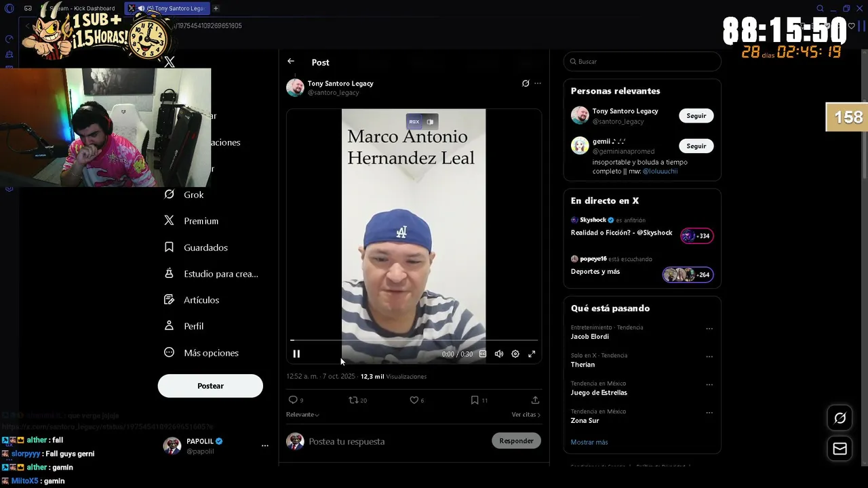The width and height of the screenshot is (868, 488).
Task: Click the gemii profile avatar
Action: pyautogui.click(x=580, y=146)
